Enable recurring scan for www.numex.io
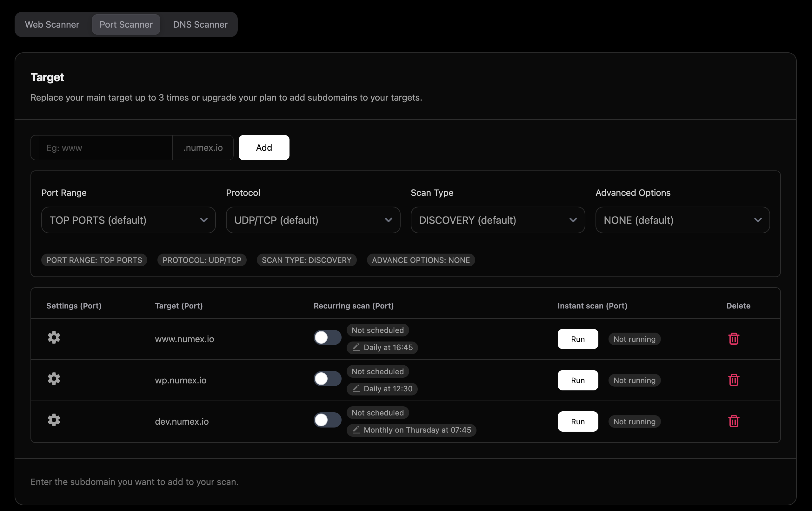812x511 pixels. click(x=327, y=337)
